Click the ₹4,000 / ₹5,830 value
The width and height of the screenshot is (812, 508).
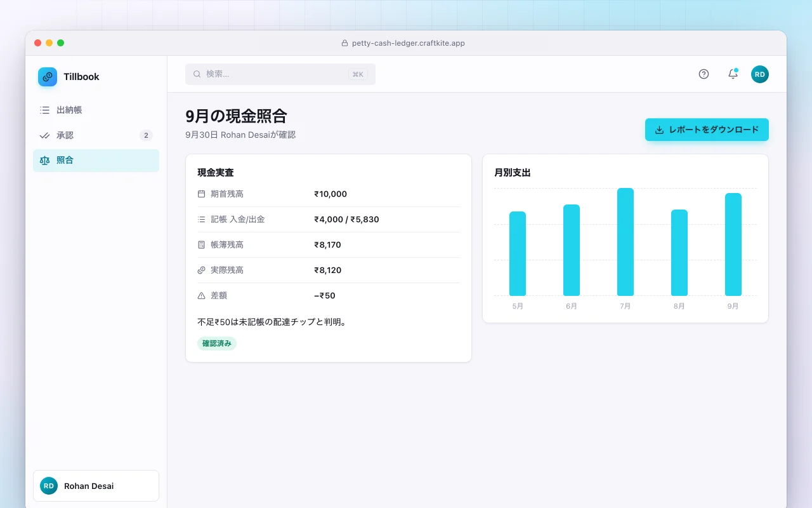[346, 219]
